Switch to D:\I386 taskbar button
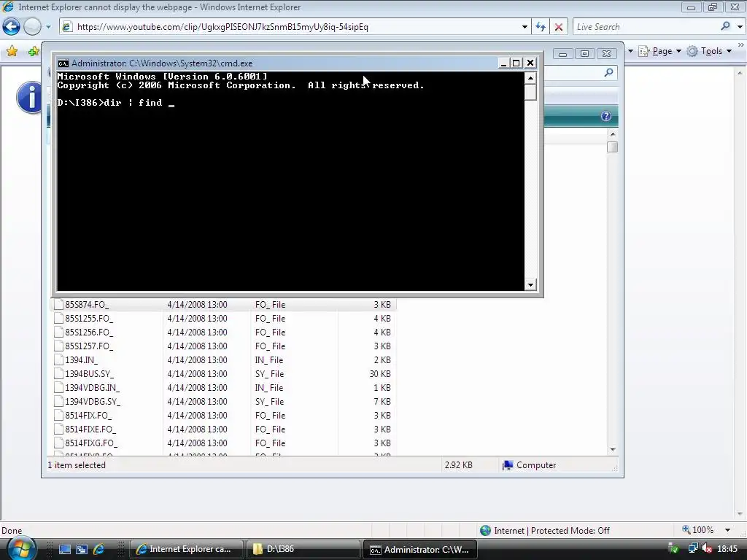 pyautogui.click(x=303, y=549)
